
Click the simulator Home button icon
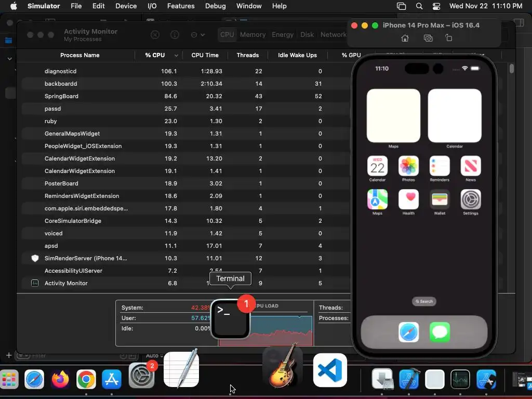[x=405, y=38]
